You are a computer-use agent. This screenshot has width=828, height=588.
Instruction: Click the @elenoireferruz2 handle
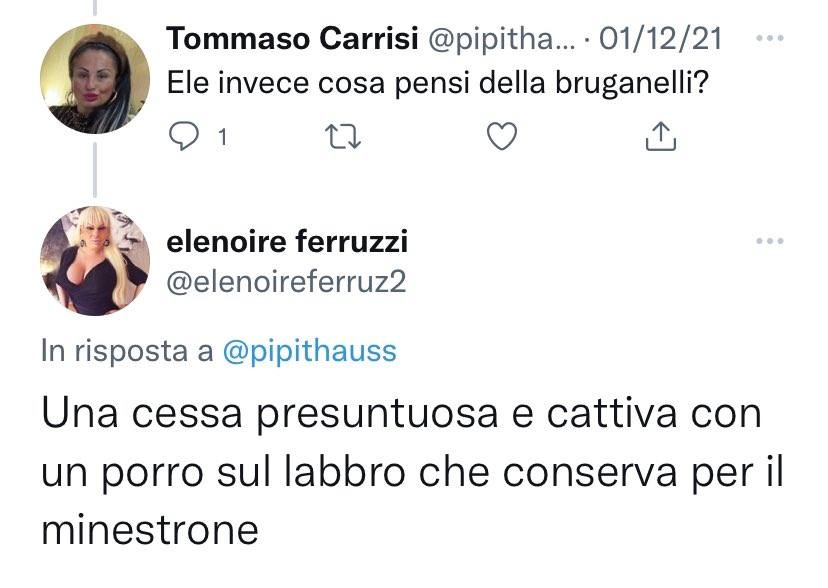point(286,283)
